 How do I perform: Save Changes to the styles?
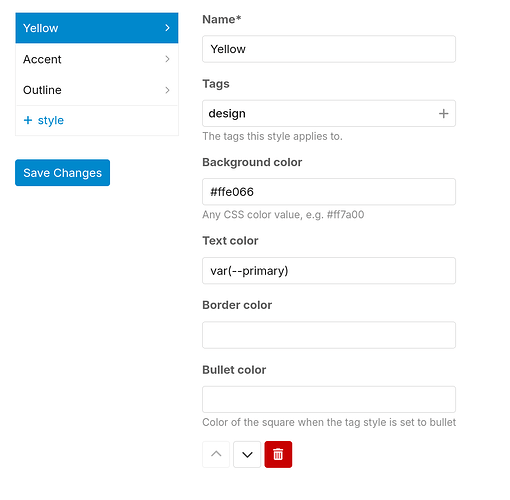62,173
